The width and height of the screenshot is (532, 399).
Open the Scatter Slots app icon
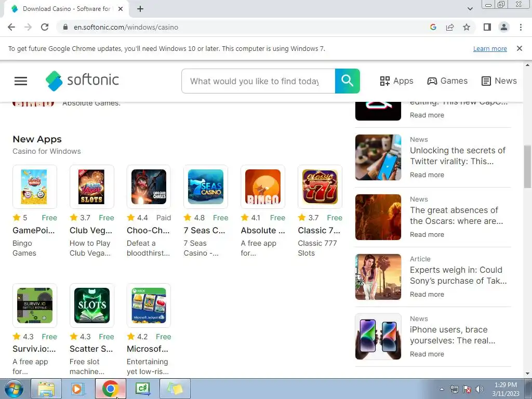(x=91, y=305)
